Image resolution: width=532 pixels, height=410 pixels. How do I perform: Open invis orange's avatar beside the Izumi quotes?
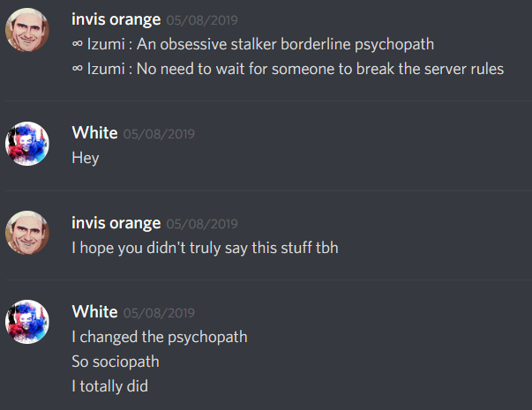27,30
